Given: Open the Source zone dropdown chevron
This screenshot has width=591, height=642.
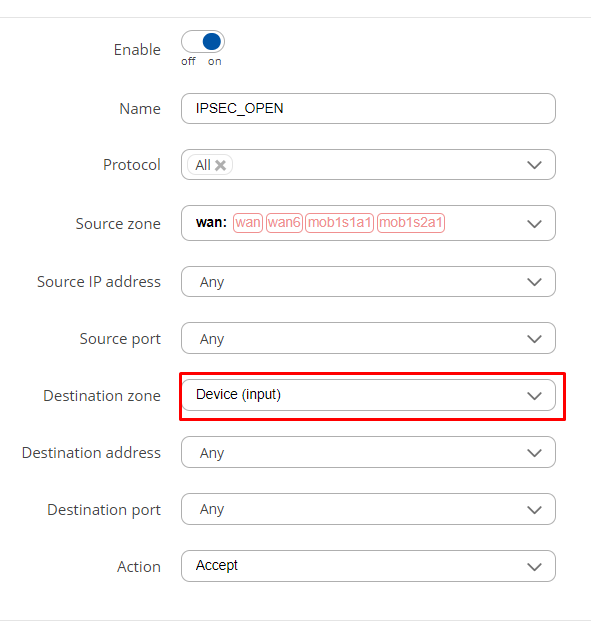Looking at the screenshot, I should pyautogui.click(x=534, y=224).
